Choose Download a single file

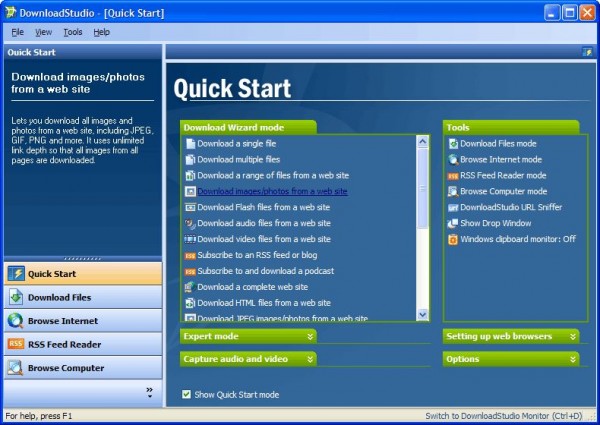pos(236,144)
